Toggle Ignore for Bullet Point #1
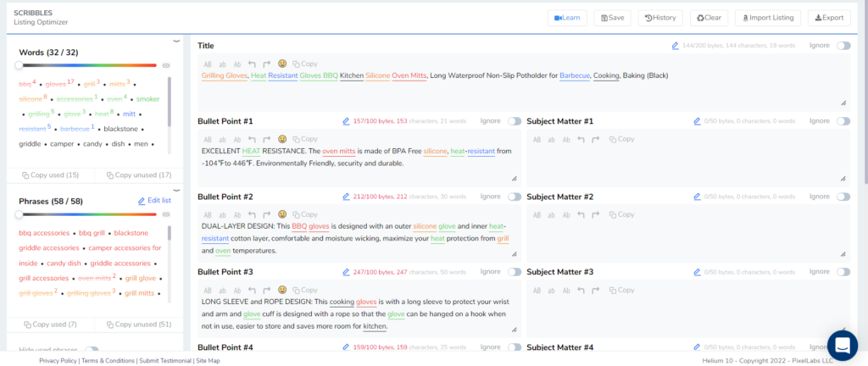 [x=515, y=121]
